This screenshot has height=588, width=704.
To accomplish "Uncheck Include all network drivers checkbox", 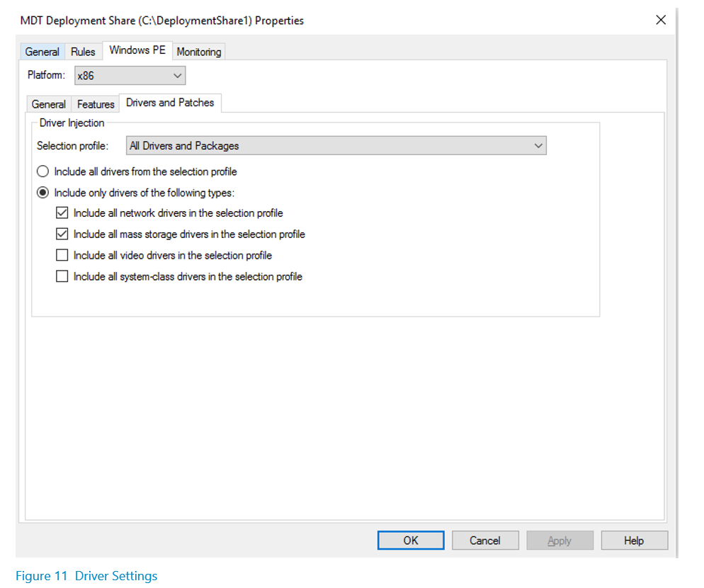I will tap(62, 213).
